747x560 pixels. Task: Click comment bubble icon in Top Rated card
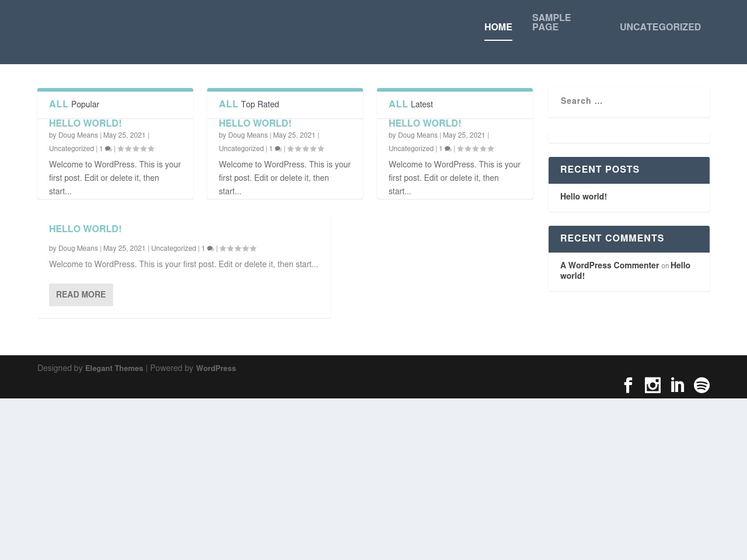coord(278,149)
